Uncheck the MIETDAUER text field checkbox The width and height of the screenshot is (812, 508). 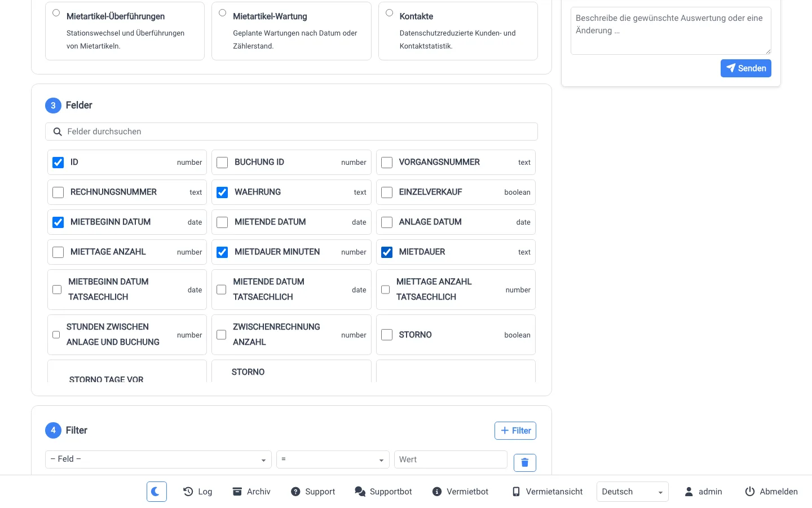387,252
